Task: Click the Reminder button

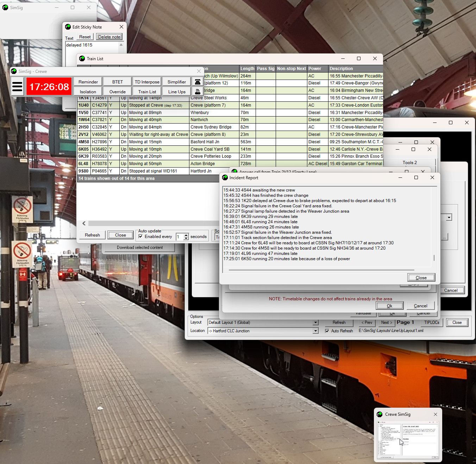Action: (88, 82)
